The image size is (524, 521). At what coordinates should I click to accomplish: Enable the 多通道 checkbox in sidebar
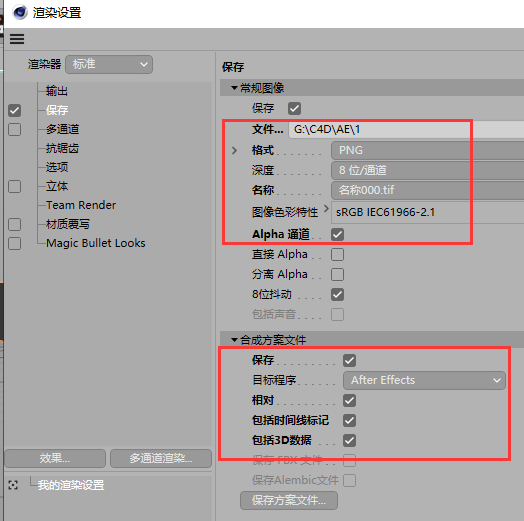[x=14, y=129]
